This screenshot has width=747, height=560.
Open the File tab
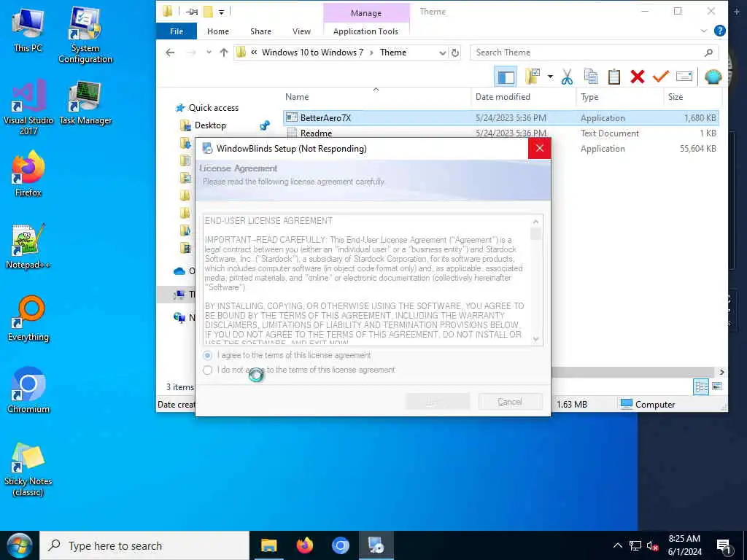coord(177,31)
